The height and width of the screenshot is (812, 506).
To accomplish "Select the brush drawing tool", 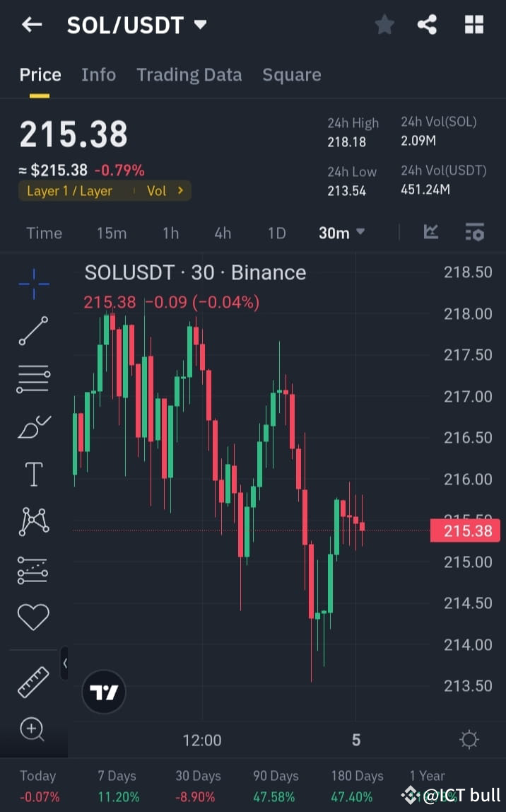I will click(33, 426).
